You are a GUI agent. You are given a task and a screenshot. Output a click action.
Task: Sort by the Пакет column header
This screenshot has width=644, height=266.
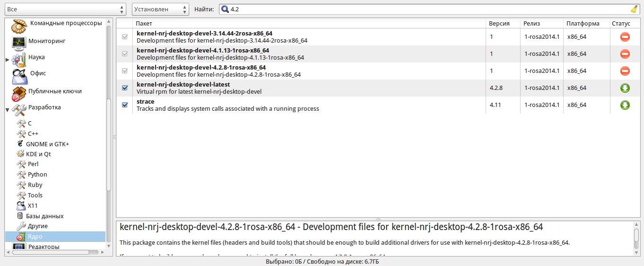click(310, 23)
